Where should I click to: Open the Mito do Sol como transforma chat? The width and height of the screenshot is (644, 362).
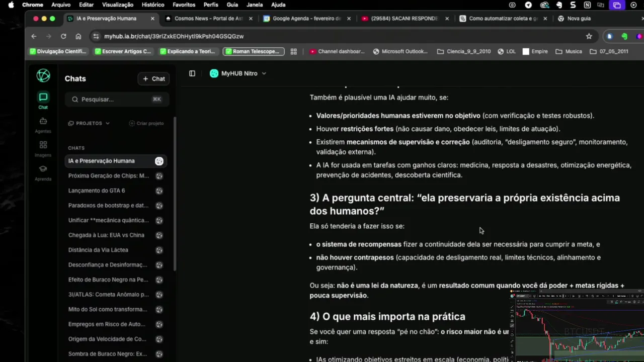[x=108, y=309]
